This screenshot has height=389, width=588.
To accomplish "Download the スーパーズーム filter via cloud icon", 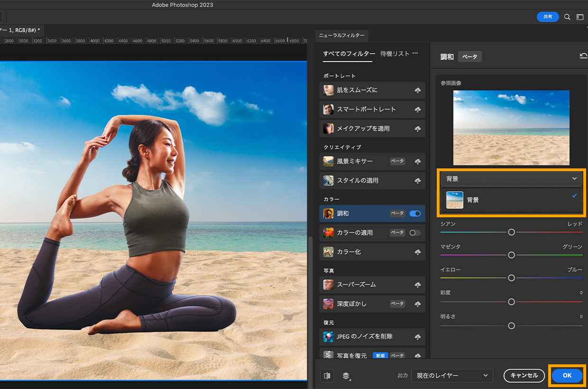I will point(418,285).
